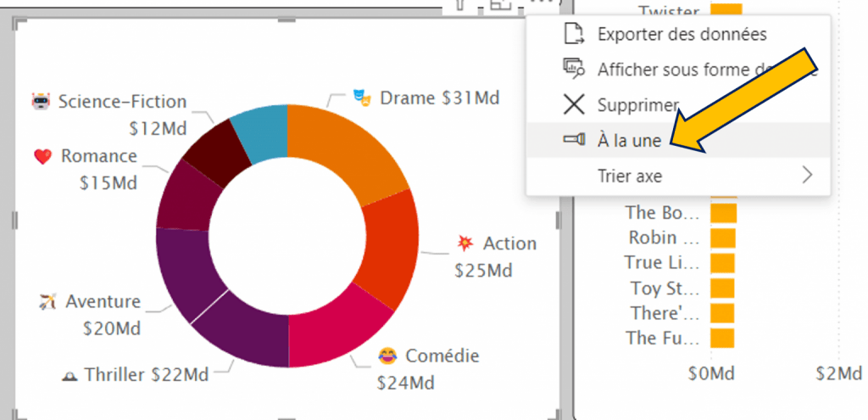The width and height of the screenshot is (868, 420).
Task: Click the Romance label text
Action: (98, 156)
